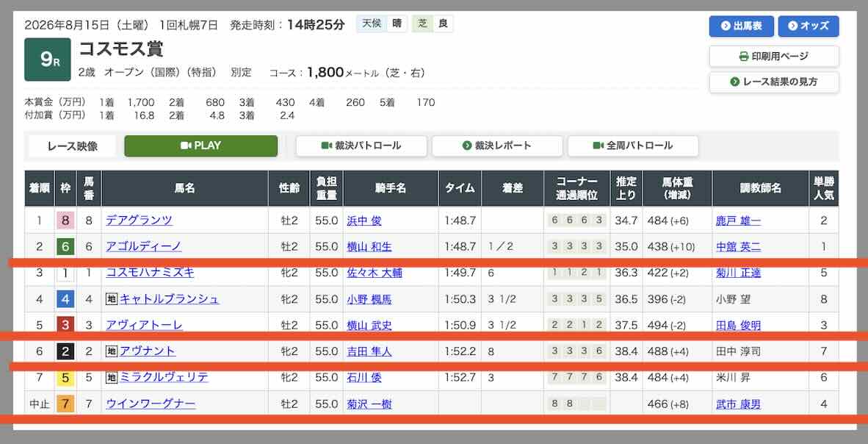868x444 pixels.
Task: Click start time 14時25分
Action: click(316, 24)
